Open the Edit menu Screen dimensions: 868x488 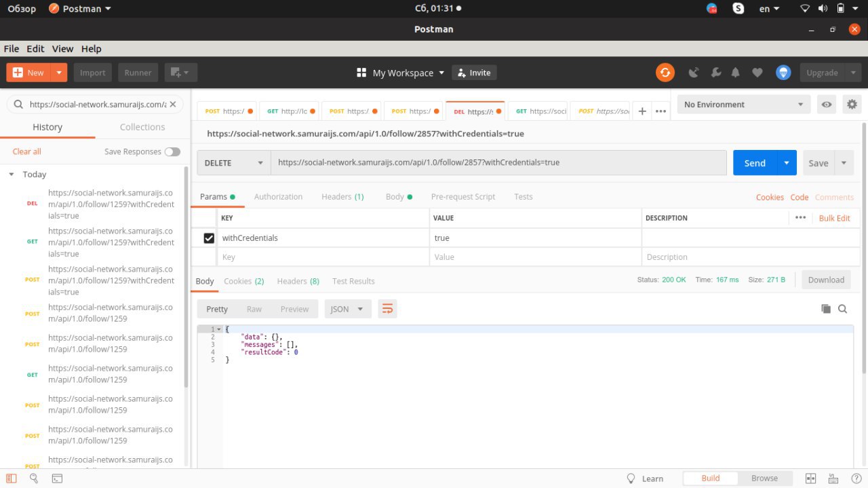coord(35,49)
